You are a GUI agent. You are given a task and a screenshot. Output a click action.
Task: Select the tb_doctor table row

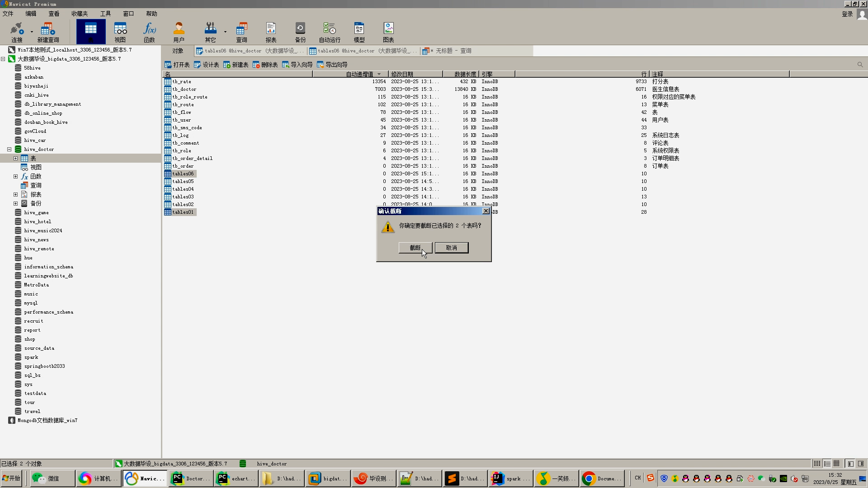click(x=184, y=89)
